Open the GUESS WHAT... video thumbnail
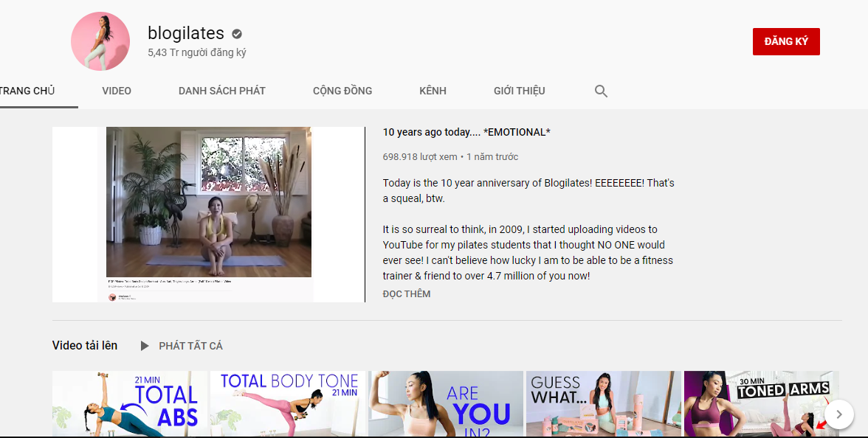Viewport: 868px width, 438px height. (x=604, y=404)
